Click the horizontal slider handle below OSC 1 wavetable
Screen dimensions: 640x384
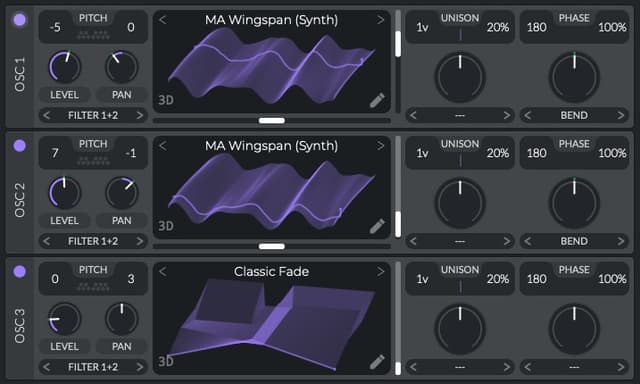click(272, 120)
